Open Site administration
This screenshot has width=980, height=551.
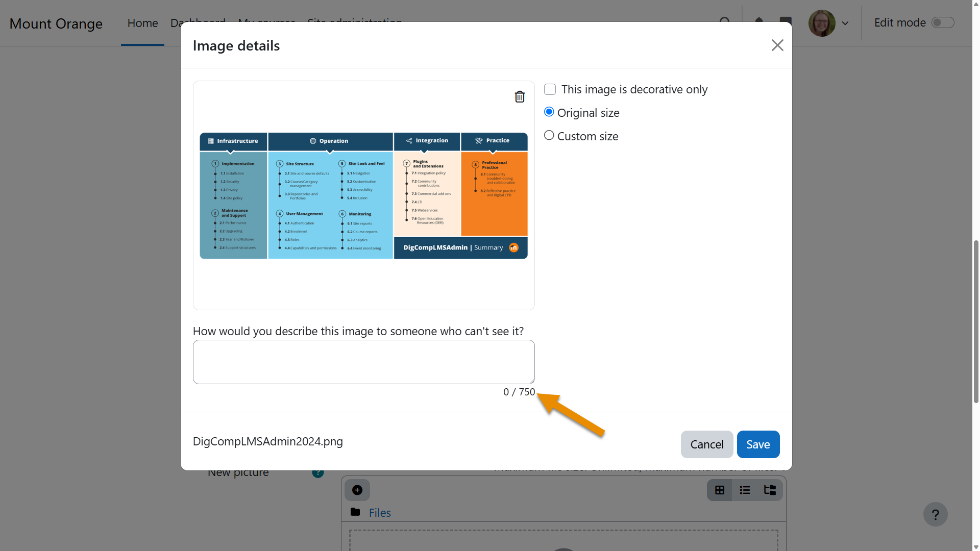coord(354,23)
